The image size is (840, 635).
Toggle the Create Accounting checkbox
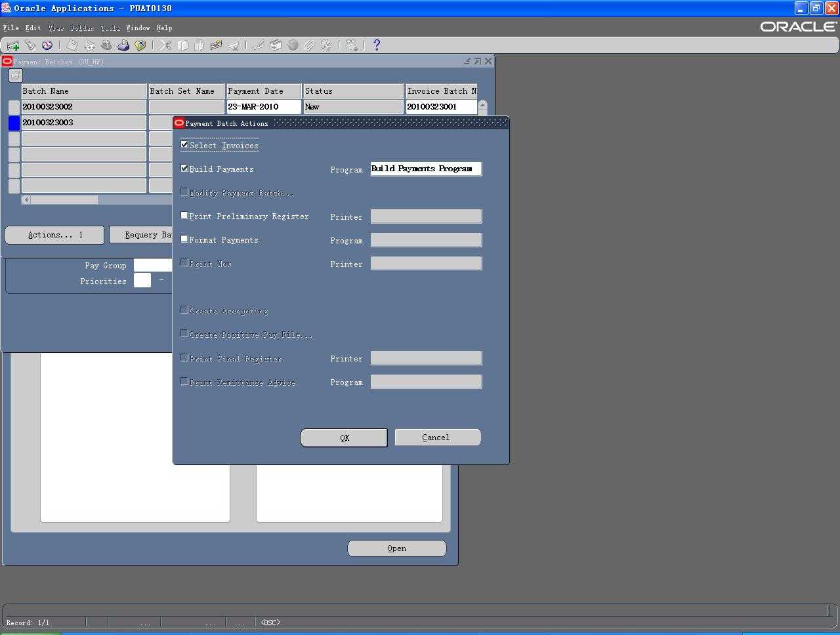(x=184, y=310)
